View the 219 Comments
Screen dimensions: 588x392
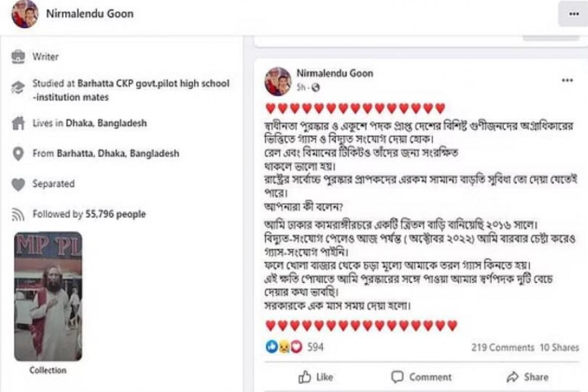pos(502,348)
